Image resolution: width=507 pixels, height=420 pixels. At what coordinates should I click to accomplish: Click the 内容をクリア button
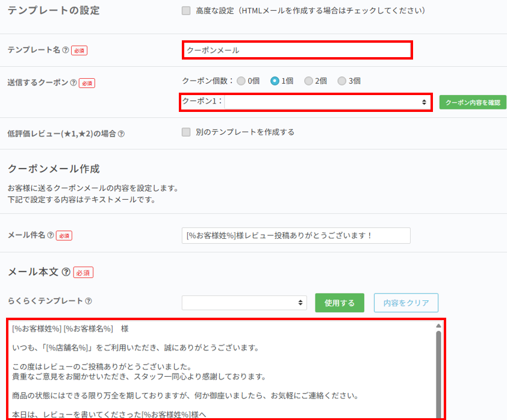pos(405,303)
